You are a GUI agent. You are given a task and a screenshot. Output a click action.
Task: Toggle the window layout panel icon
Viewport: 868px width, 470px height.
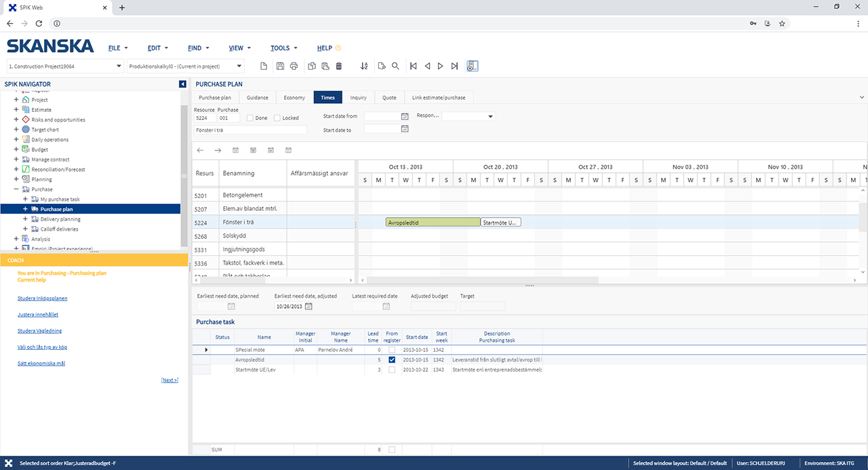[x=473, y=66]
